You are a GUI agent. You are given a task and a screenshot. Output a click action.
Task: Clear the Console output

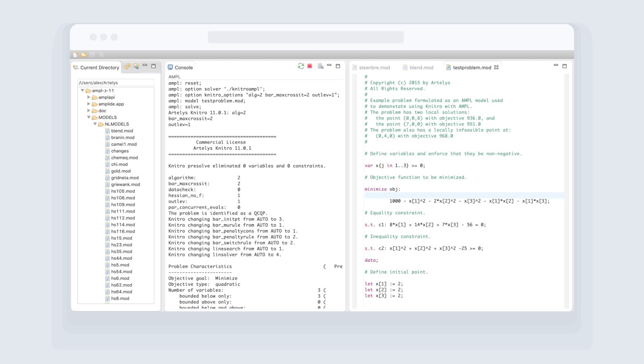320,66
